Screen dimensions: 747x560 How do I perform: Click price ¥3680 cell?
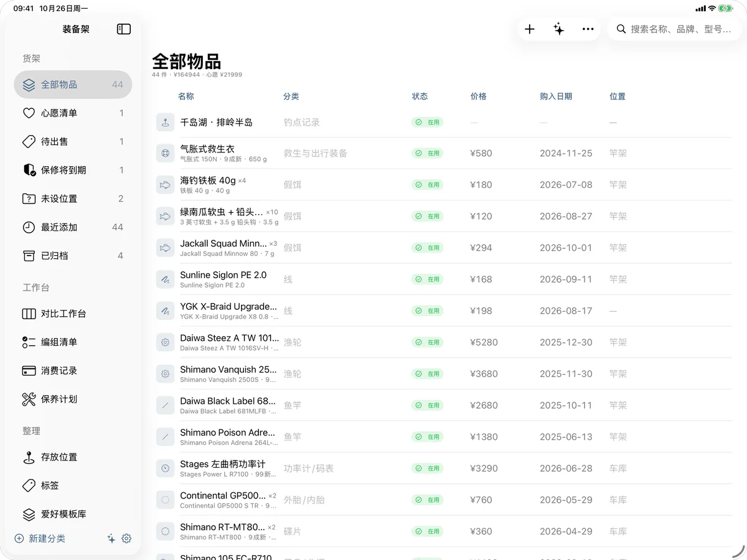(x=484, y=374)
